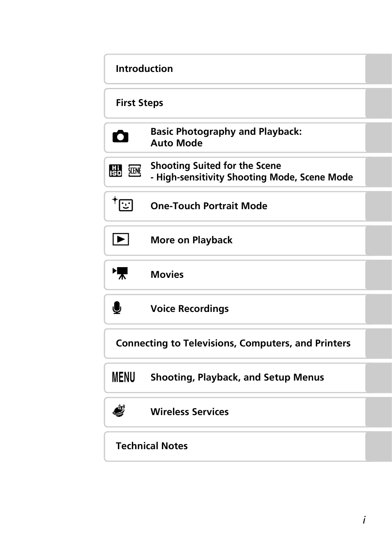392x540 pixels.
Task: Go to the First Steps chapter
Action: coord(139,103)
